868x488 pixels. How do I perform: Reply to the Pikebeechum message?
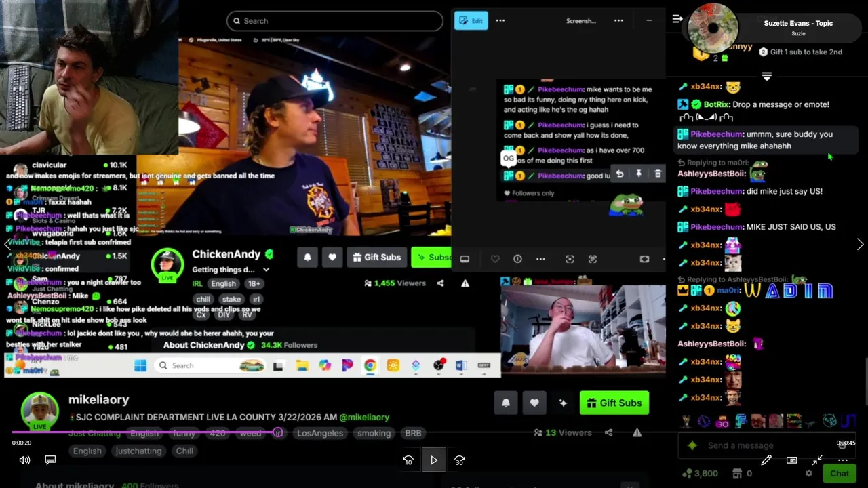pos(620,174)
